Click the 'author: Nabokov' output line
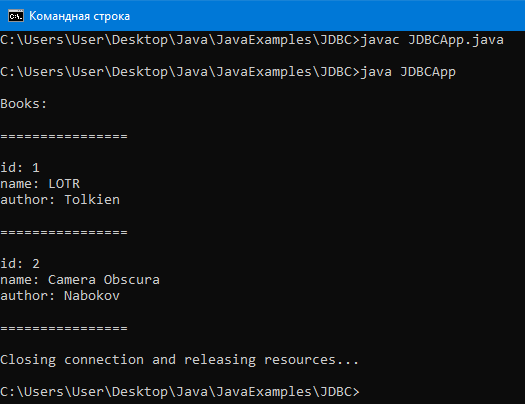Viewport: 525px width, 404px height. coord(60,296)
